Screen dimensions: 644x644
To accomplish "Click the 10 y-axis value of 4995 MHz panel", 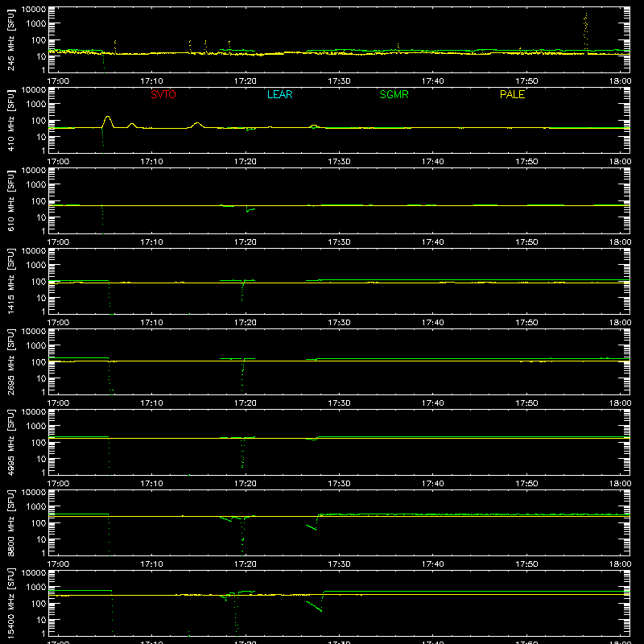I will coord(41,459).
